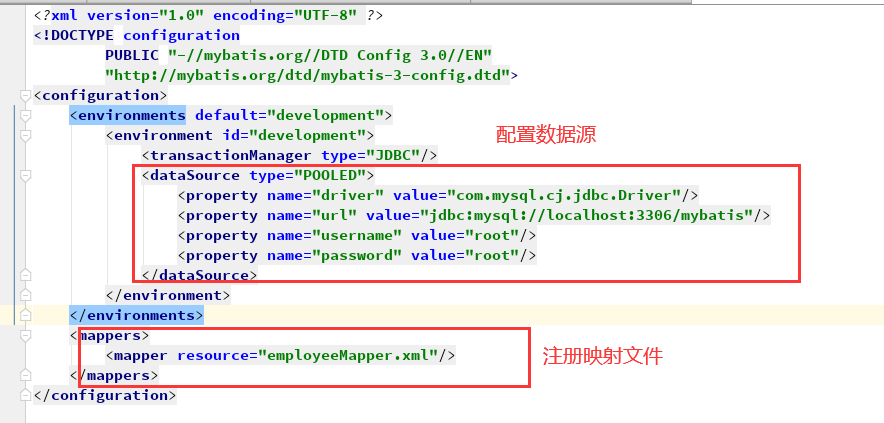Click the highlighted environments opening tag name
The image size is (884, 423).
tap(132, 115)
